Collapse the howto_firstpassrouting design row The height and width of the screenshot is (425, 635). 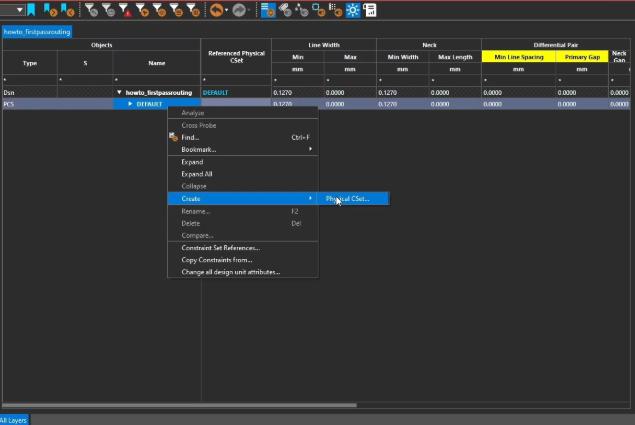(x=119, y=92)
